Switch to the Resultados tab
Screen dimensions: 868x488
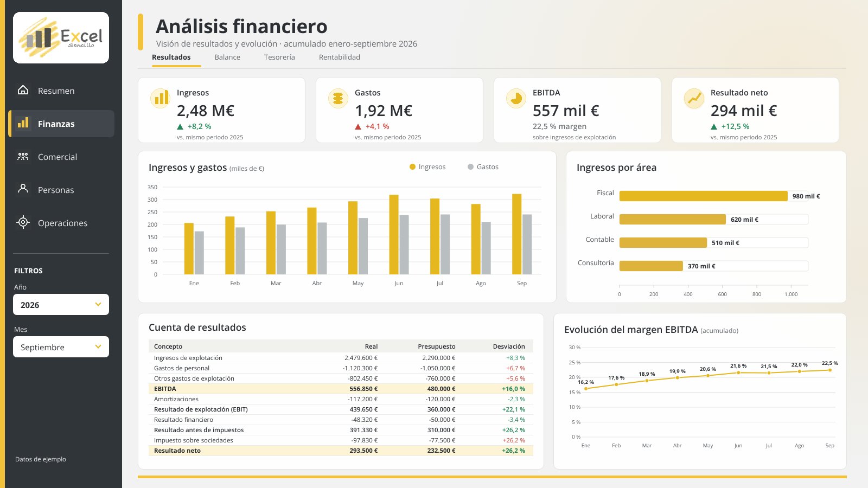pos(171,57)
